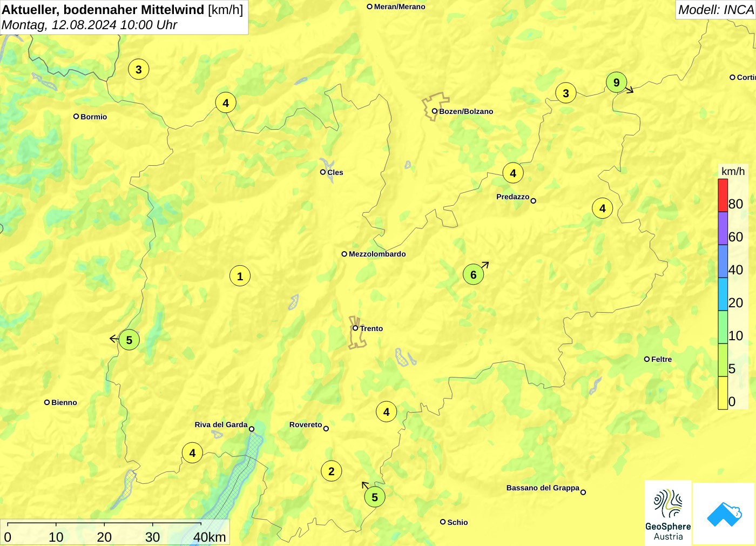Select the blue 40 km/h legend color
The image size is (756, 546).
(723, 261)
